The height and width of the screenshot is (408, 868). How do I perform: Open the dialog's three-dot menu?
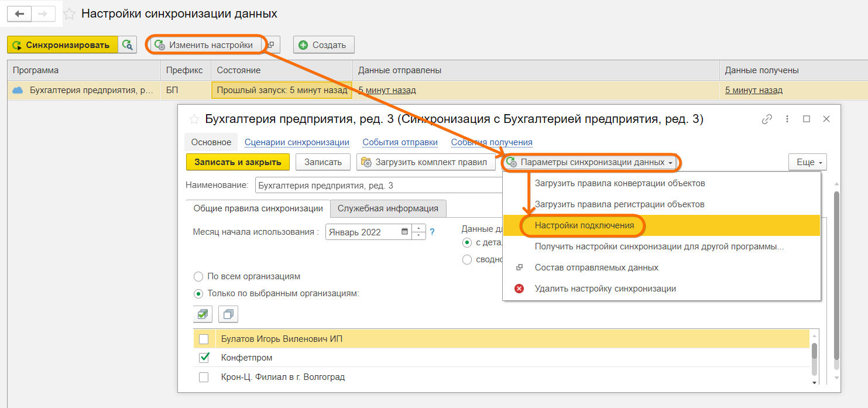tap(787, 119)
